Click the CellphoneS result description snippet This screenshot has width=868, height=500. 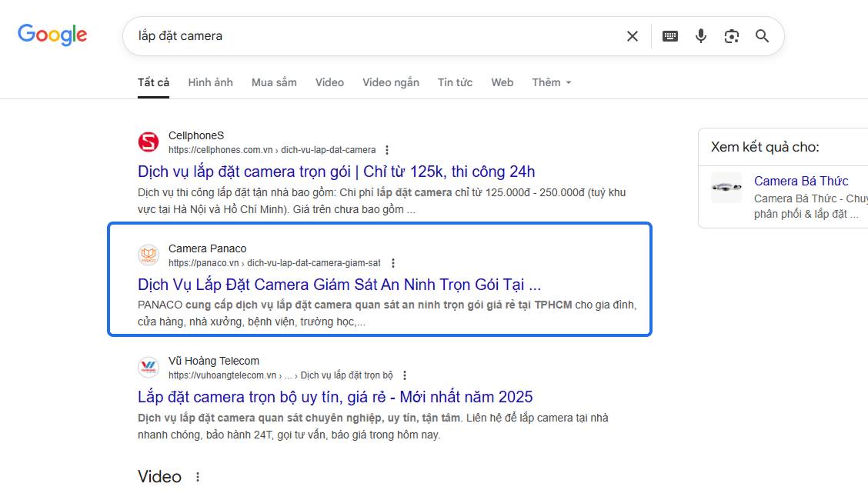point(382,201)
